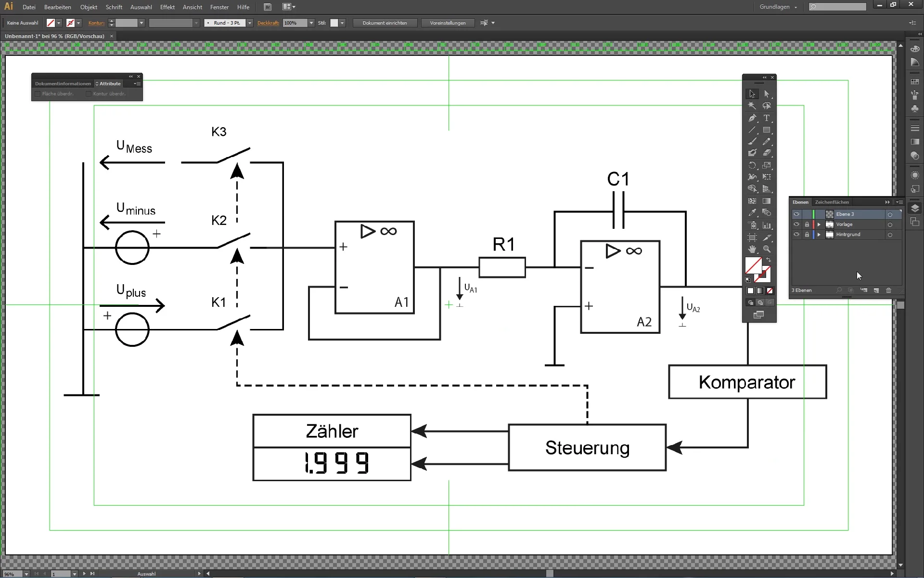This screenshot has height=578, width=924.
Task: Switch to the Zeichenflächen tab
Action: tap(832, 202)
